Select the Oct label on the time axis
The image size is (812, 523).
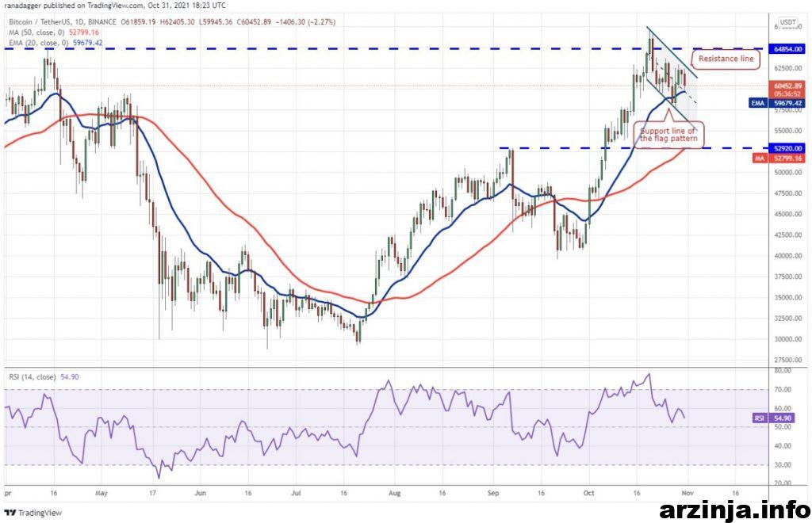(589, 491)
